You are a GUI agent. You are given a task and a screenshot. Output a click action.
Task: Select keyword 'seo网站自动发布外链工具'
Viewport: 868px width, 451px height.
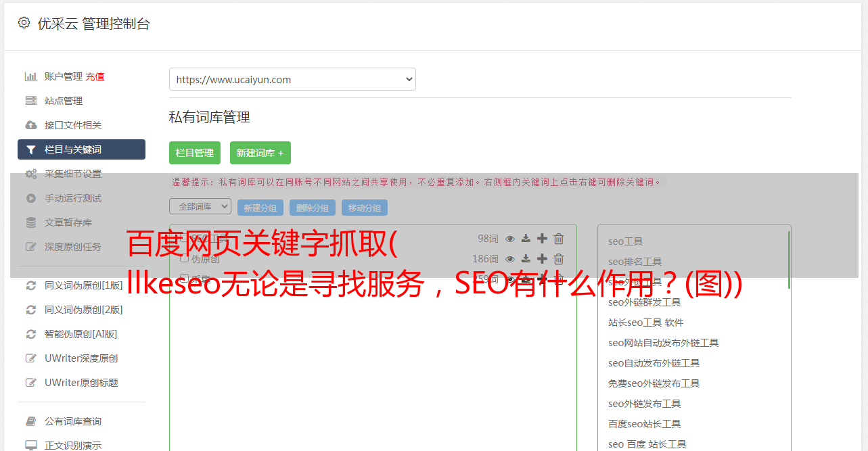pos(664,343)
